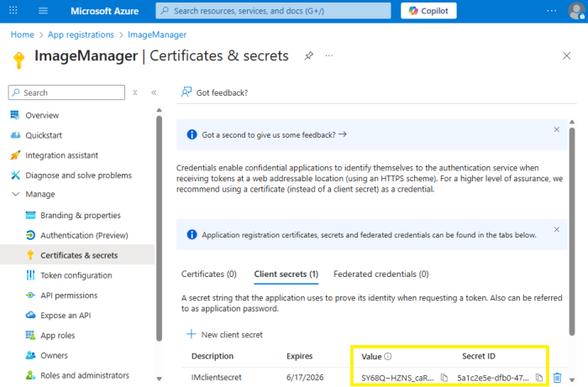Pin the ImageManager page
The image size is (588, 387).
pyautogui.click(x=309, y=55)
